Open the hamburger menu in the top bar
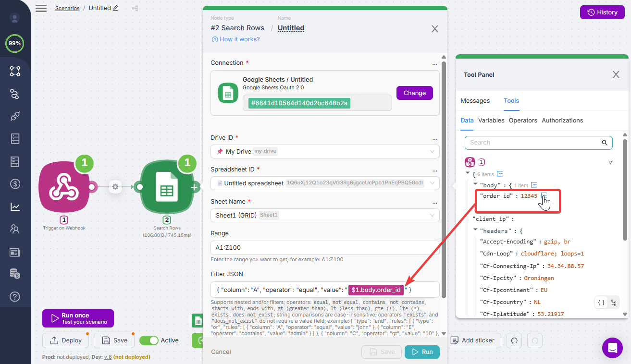 point(41,8)
